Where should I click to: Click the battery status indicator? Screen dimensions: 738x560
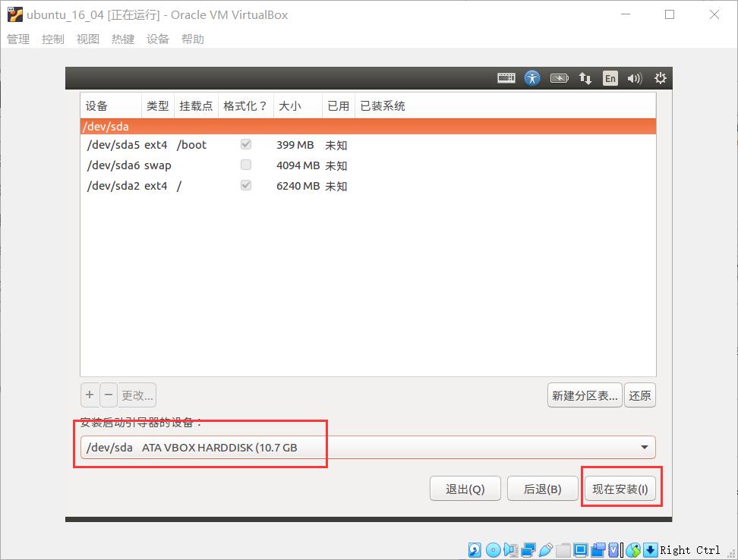pyautogui.click(x=559, y=78)
